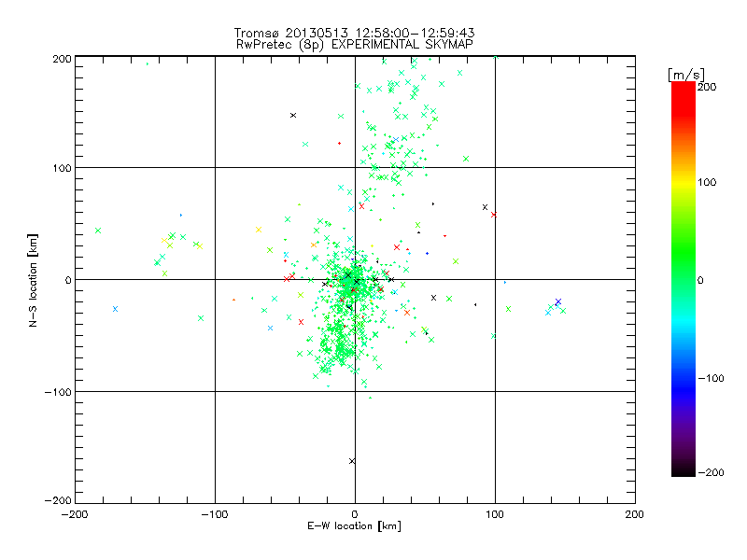
Task: Click the dark blue X marker at far right
Action: [558, 301]
